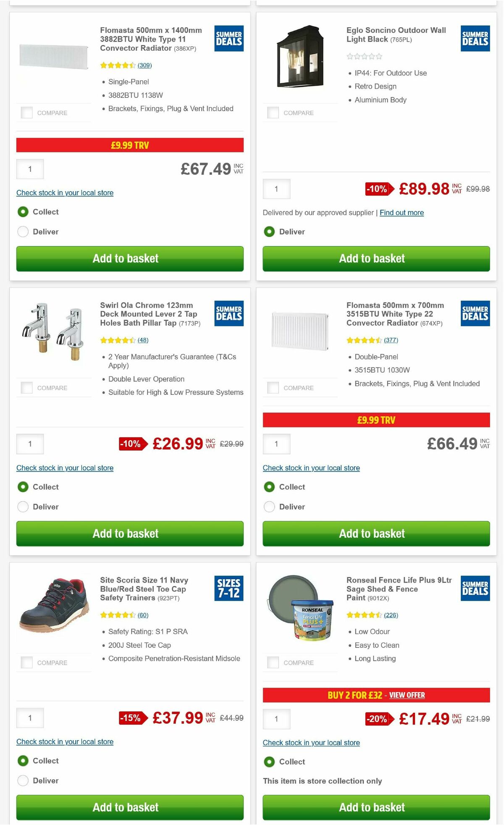
Task: Click Check stock in your local store for trainers
Action: [x=64, y=741]
